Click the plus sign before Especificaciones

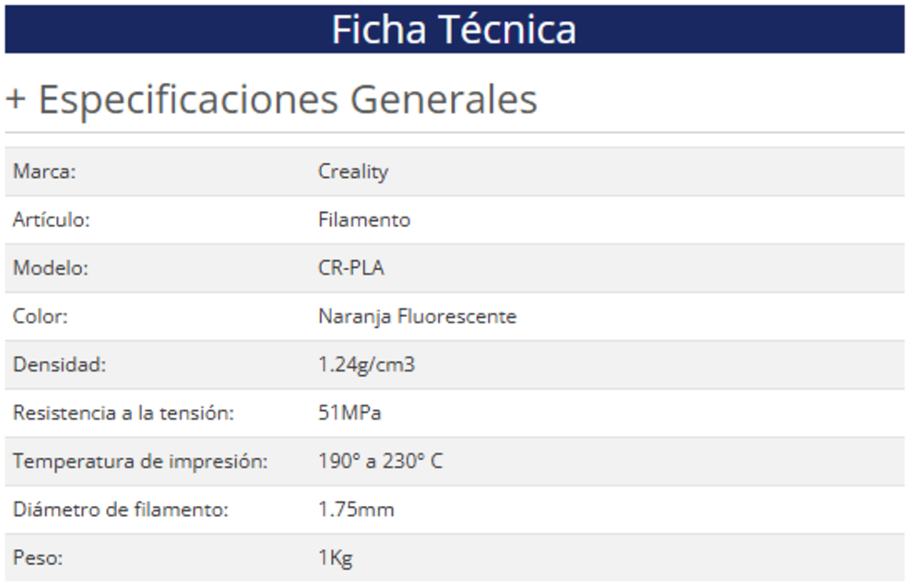[x=16, y=100]
